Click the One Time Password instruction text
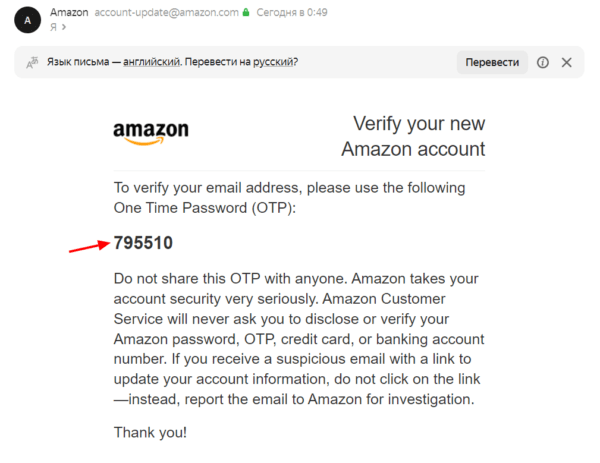 288,196
